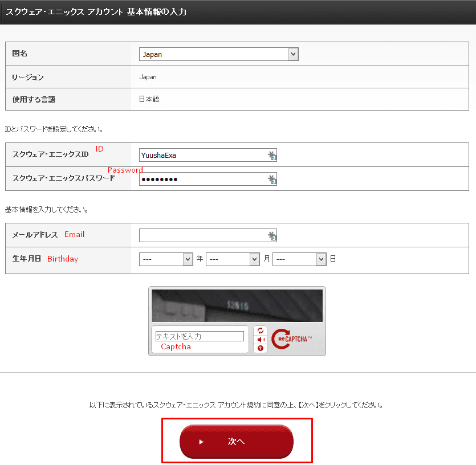Screen dimensions: 476x465
Task: Focus the email address input field
Action: coord(208,235)
